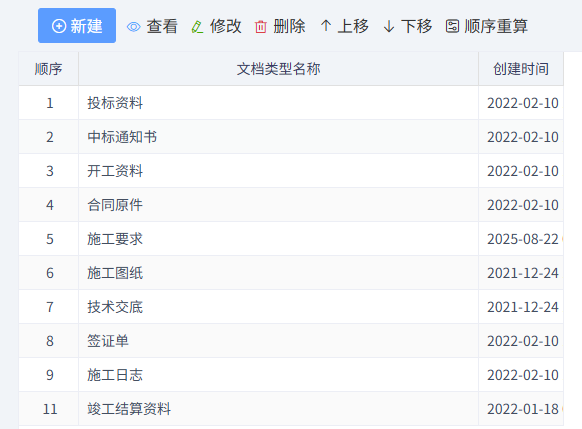582x429 pixels.
Task: Click the pencil icon for 修改
Action: pos(197,27)
